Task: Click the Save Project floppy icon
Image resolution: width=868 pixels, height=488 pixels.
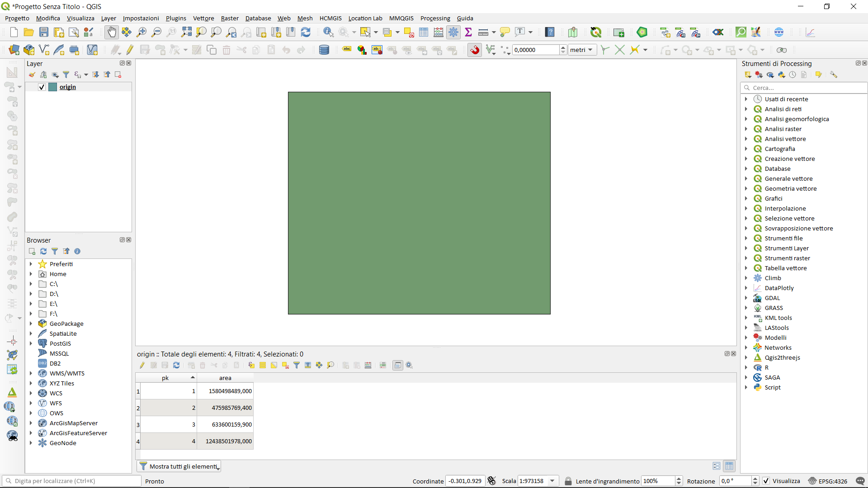Action: tap(44, 32)
